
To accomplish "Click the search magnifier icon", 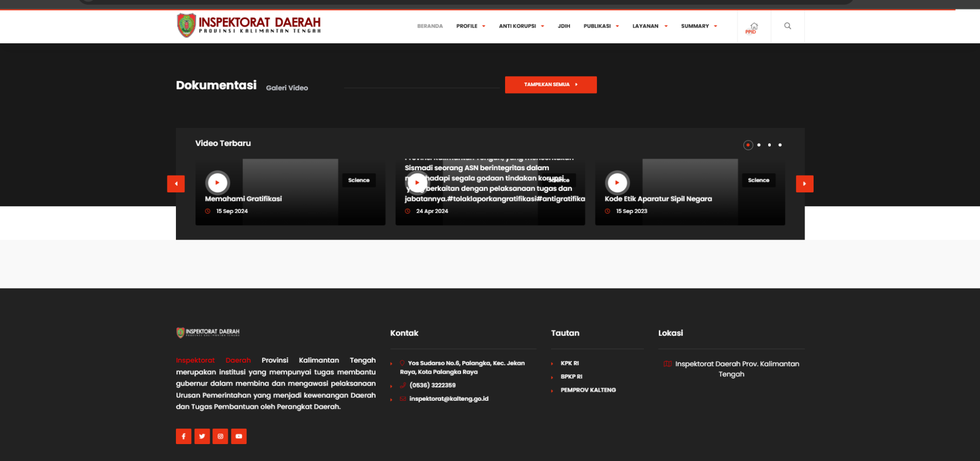I will point(787,26).
